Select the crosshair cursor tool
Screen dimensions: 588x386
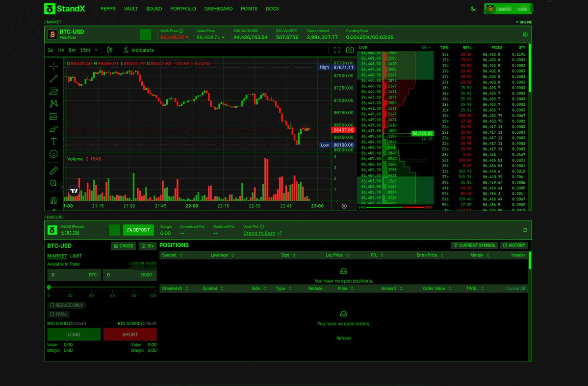(53, 66)
